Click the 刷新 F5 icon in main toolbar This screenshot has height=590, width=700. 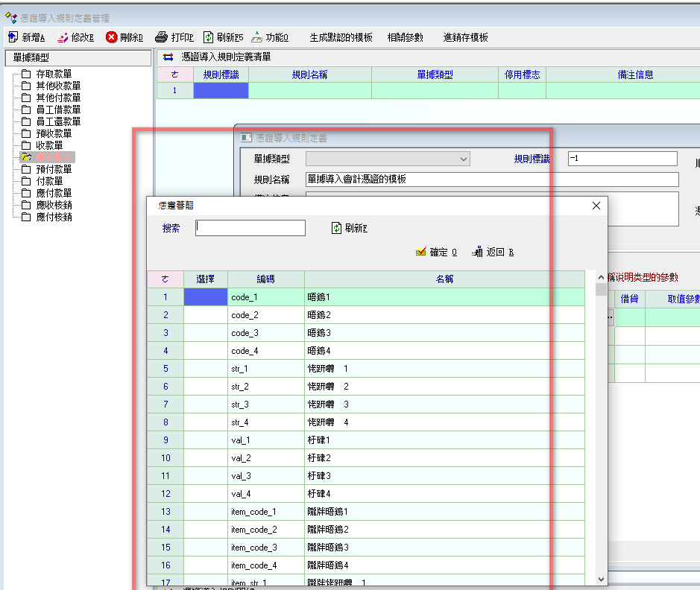pos(209,37)
